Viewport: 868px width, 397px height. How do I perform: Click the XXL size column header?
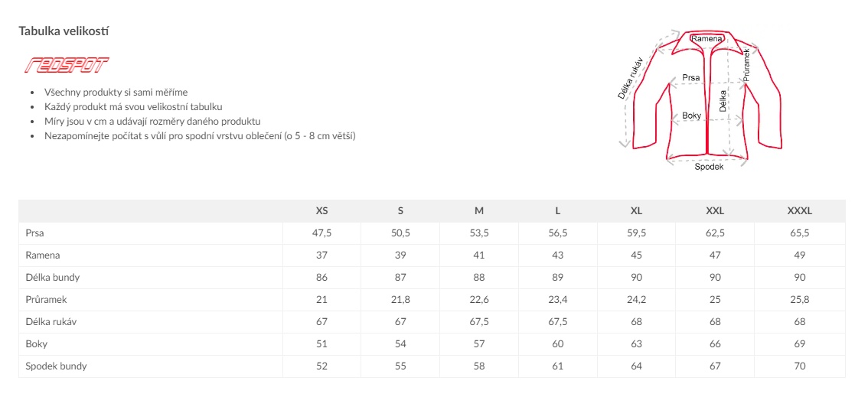coord(715,210)
